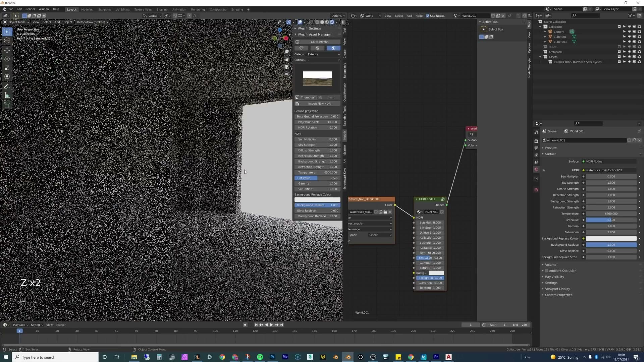This screenshot has width=644, height=362.
Task: Open the Global transform orientation dropdown
Action: click(x=153, y=16)
